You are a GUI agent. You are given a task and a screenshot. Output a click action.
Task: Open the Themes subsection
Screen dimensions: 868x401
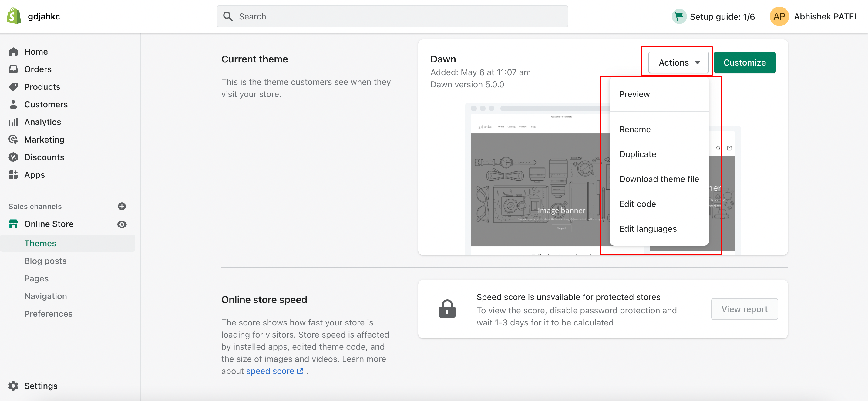(x=40, y=243)
